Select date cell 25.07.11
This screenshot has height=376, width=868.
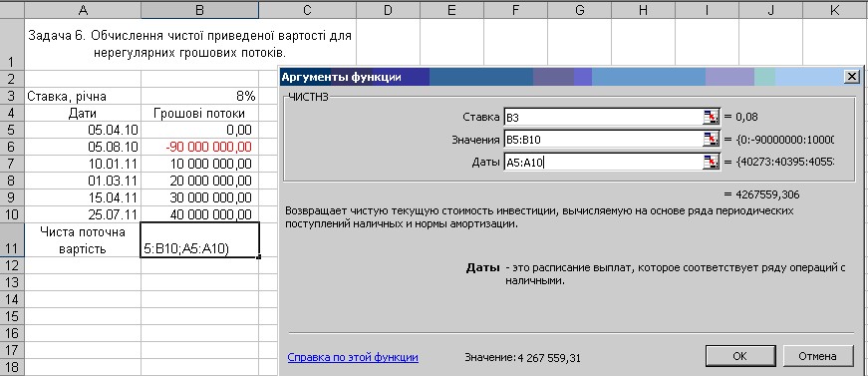coord(83,214)
